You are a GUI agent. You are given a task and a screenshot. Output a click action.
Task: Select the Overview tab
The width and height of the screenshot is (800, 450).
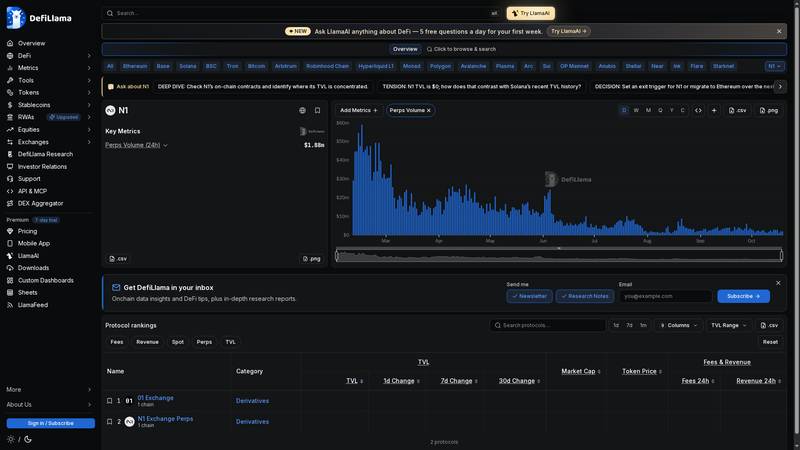point(405,49)
